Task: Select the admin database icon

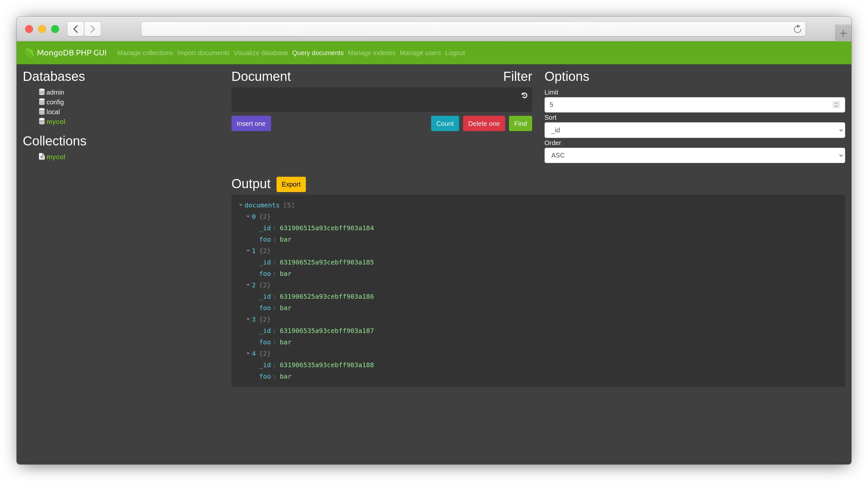Action: tap(41, 91)
